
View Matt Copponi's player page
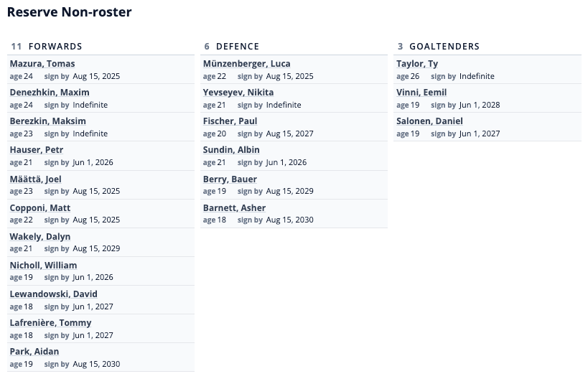40,208
